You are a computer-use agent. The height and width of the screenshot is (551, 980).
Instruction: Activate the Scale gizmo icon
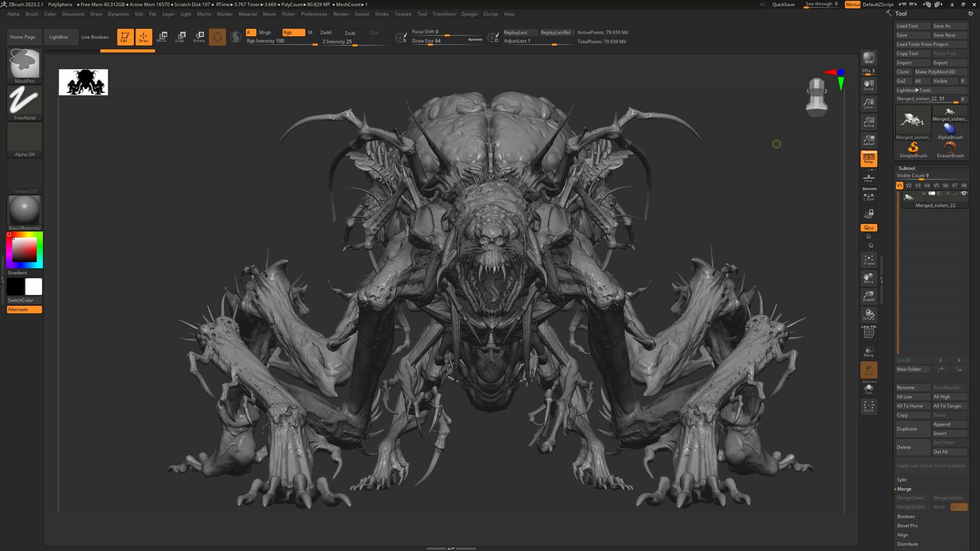pos(180,36)
